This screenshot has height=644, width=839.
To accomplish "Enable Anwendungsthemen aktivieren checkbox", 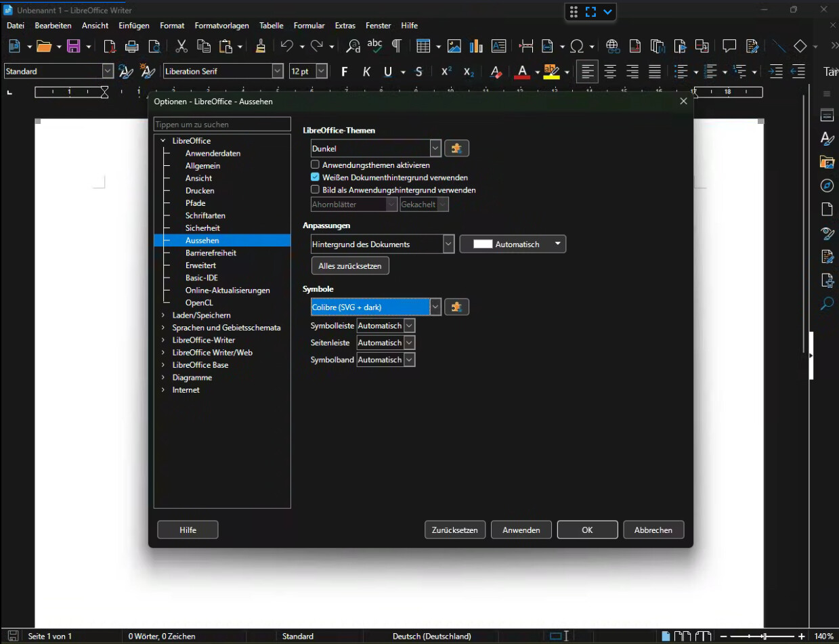I will point(315,165).
